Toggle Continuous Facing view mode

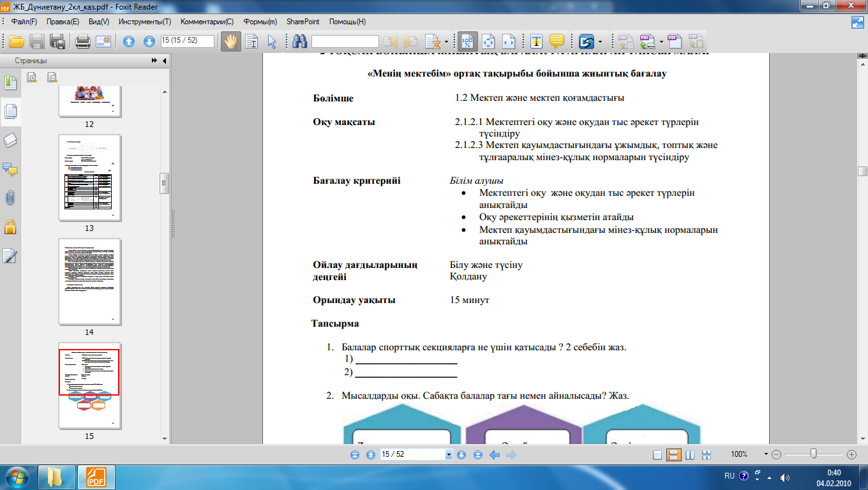[707, 455]
